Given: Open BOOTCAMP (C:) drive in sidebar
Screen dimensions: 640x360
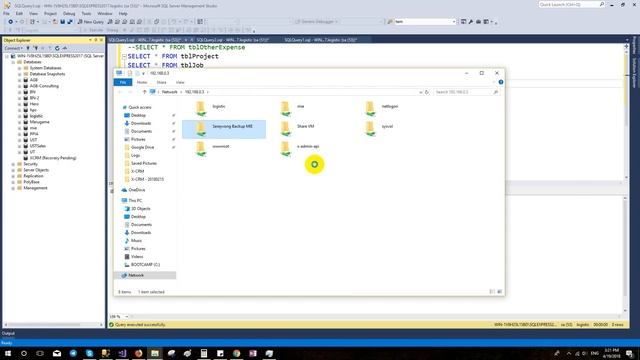Looking at the screenshot, I should [x=145, y=265].
